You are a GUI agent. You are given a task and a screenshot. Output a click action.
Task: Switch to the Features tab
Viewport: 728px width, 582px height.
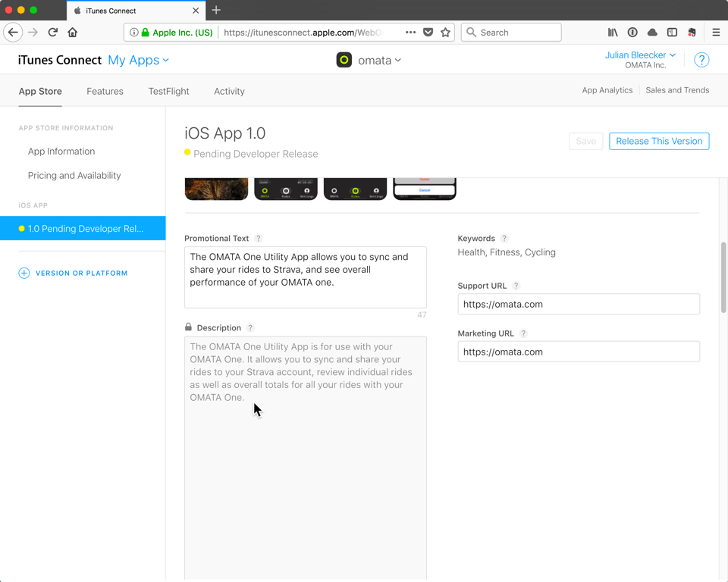[x=105, y=91]
